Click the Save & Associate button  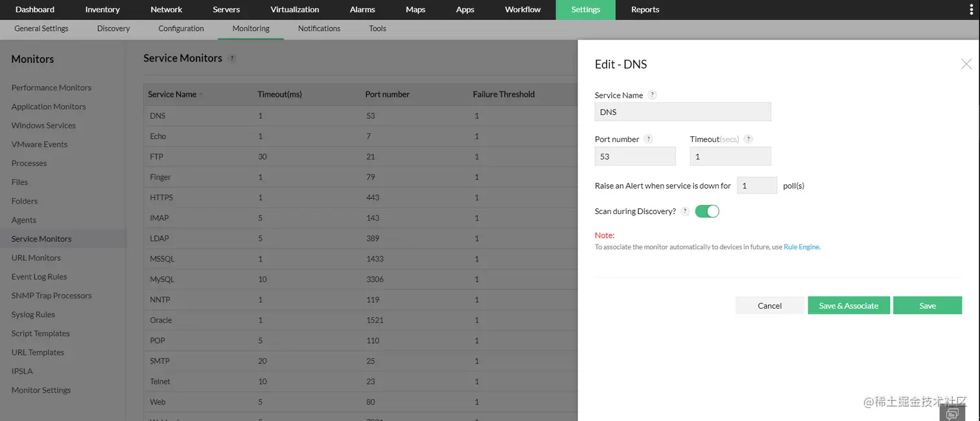click(848, 305)
